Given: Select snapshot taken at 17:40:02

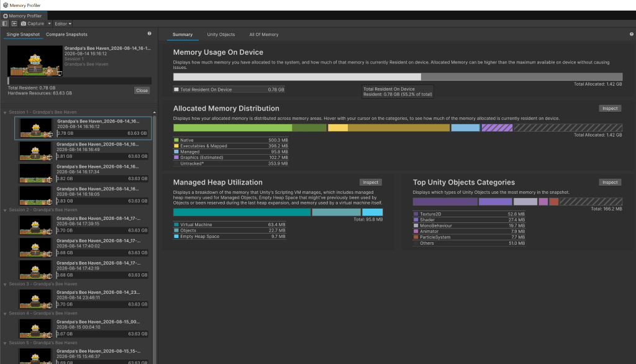Looking at the screenshot, I should click(x=83, y=247).
